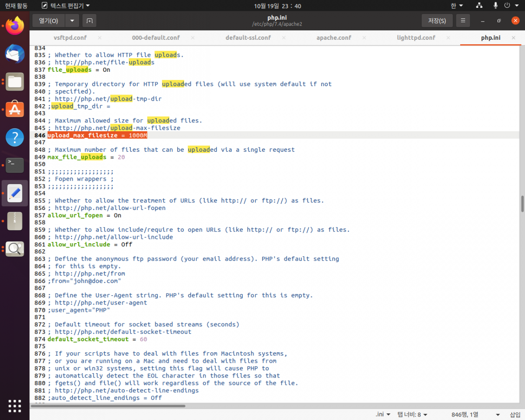Click the ; Fopen wrappers ; comment
The width and height of the screenshot is (525, 420).
click(x=80, y=179)
